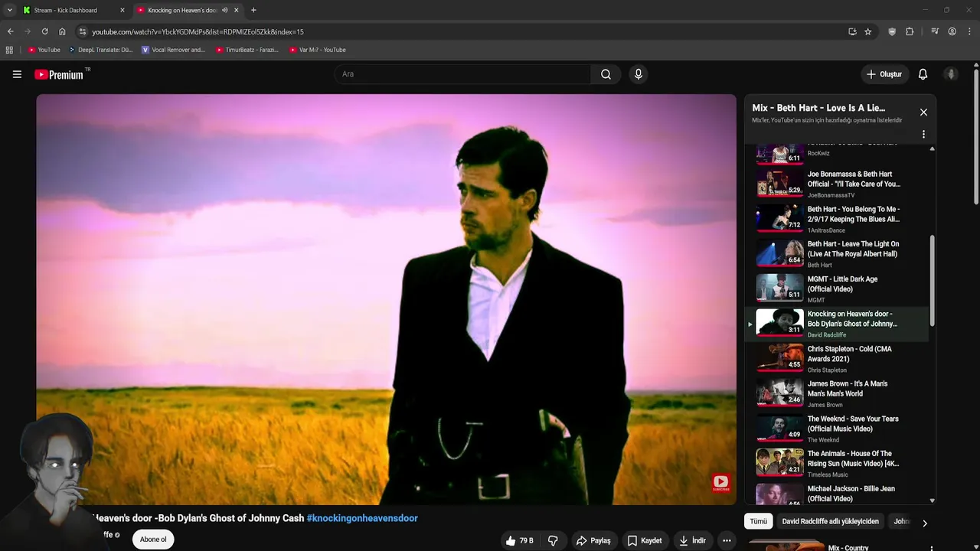This screenshot has height=551, width=980.
Task: Bookmark this page with star icon
Action: pos(867,31)
